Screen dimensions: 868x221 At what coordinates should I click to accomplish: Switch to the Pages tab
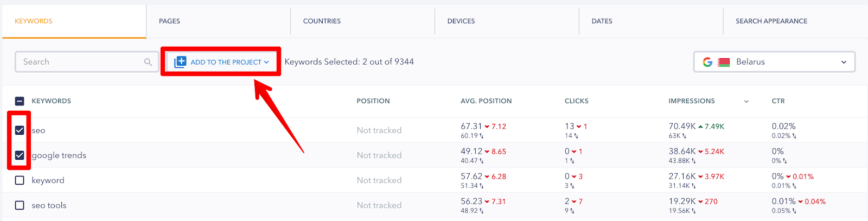(x=169, y=21)
